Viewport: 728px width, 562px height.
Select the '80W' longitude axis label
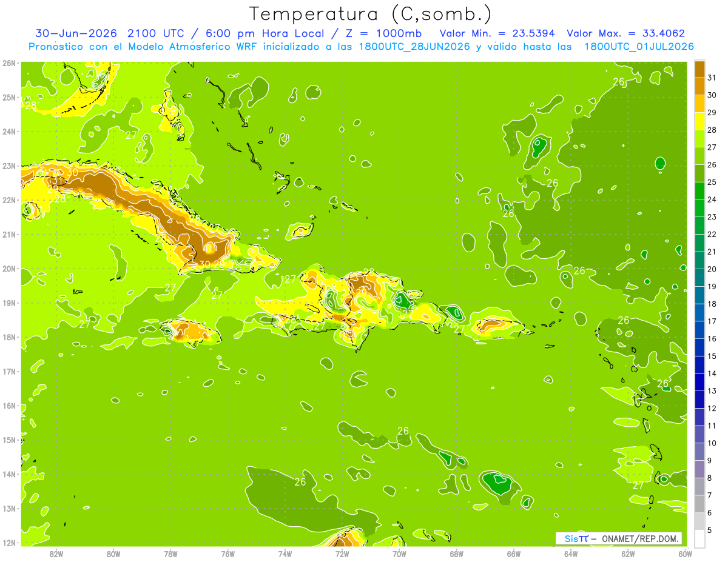pos(113,554)
